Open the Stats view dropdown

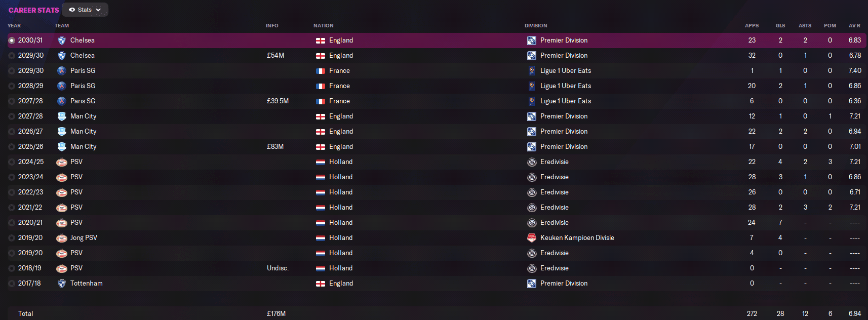click(x=85, y=10)
